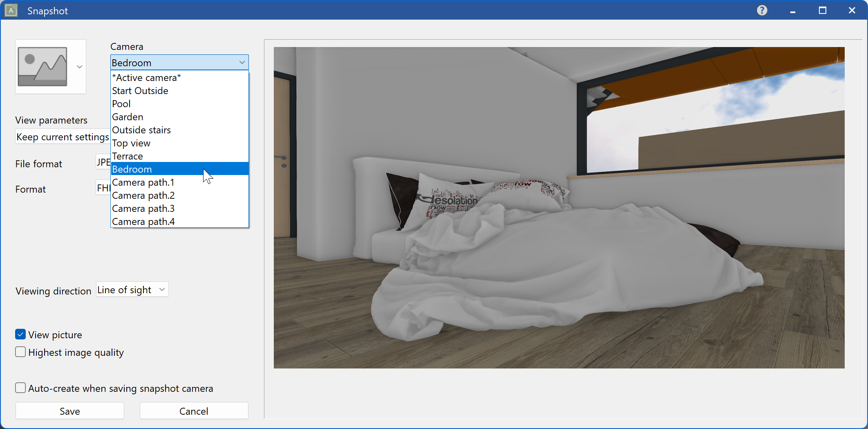This screenshot has height=429, width=868.
Task: Select the Pool camera view
Action: pos(121,103)
